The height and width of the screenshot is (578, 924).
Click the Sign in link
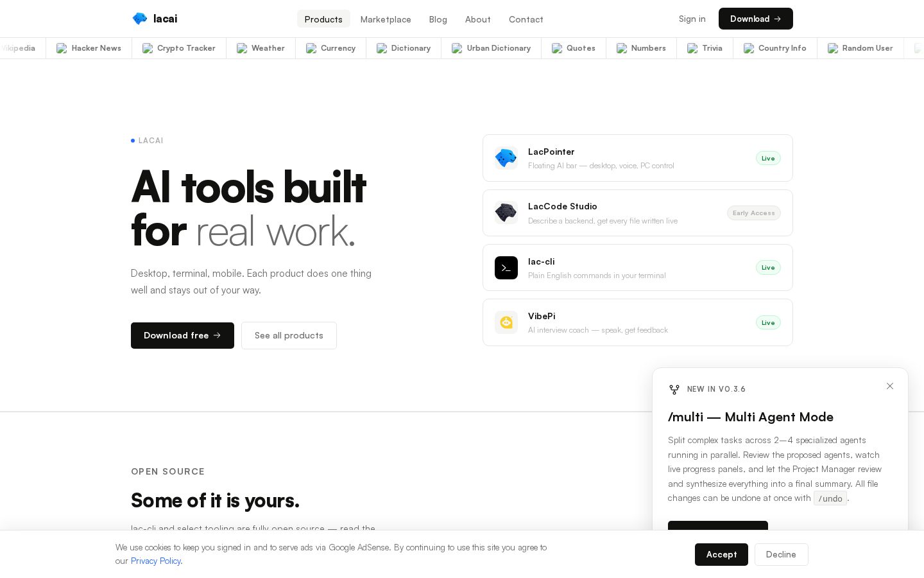pos(692,19)
